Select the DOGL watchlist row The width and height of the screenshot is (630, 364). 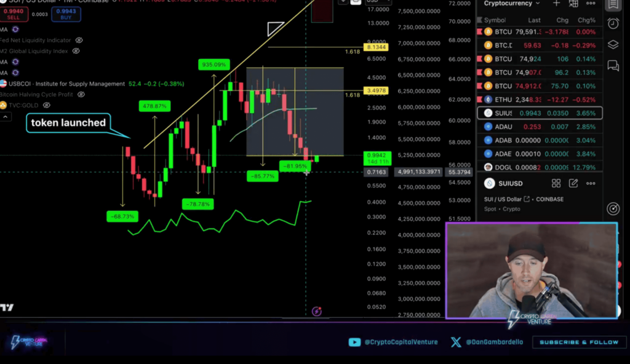point(540,167)
